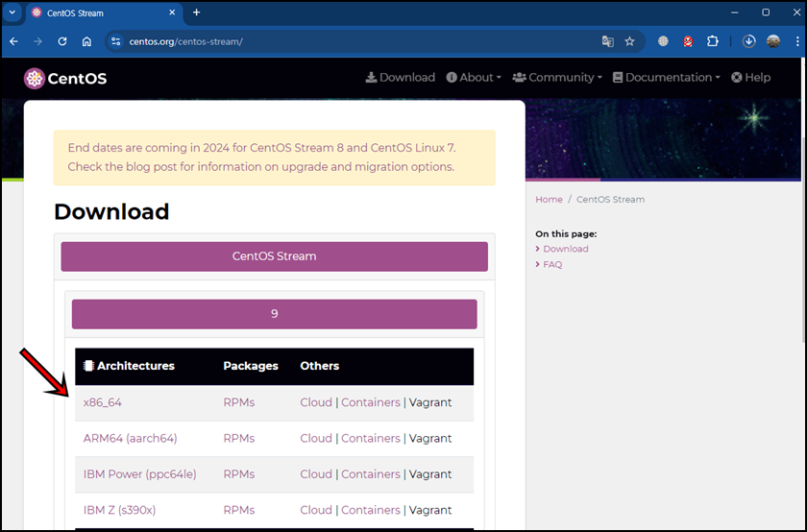Open RPMs for IBM Power
Image resolution: width=807 pixels, height=532 pixels.
[239, 473]
